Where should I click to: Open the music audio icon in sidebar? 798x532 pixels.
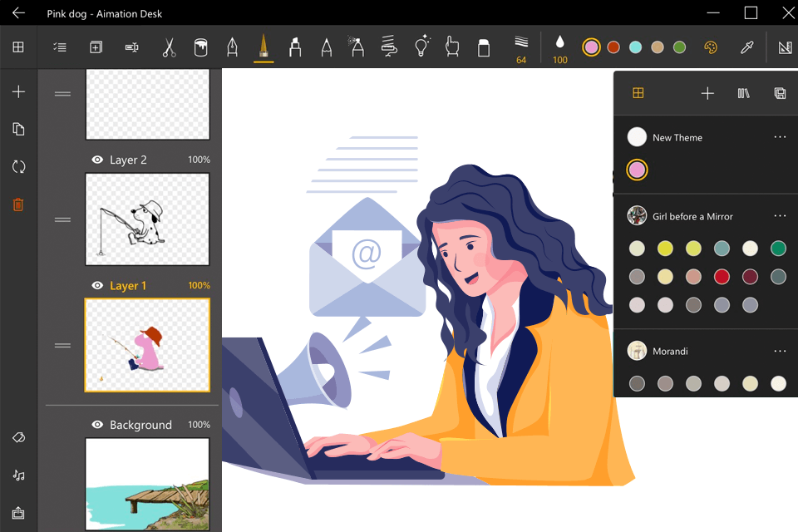[x=19, y=475]
